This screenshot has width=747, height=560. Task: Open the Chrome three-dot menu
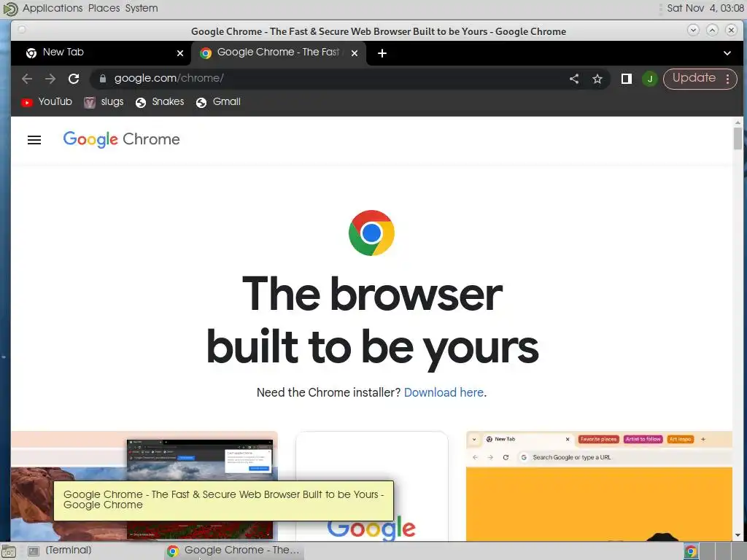727,79
